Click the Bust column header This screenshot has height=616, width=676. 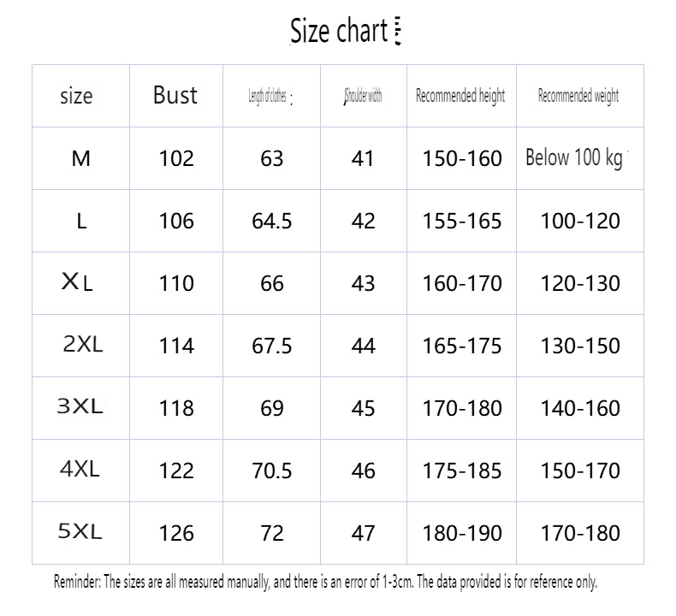175,95
